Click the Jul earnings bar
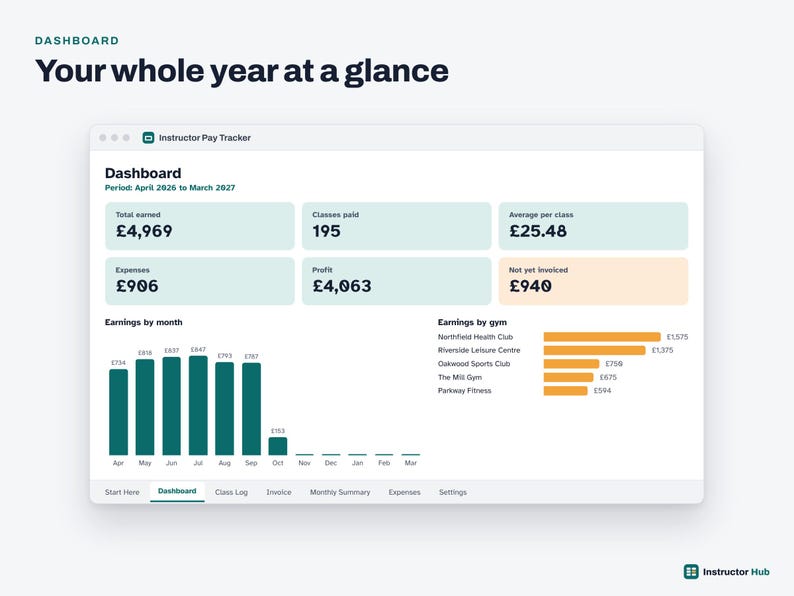This screenshot has width=794, height=596. click(198, 406)
